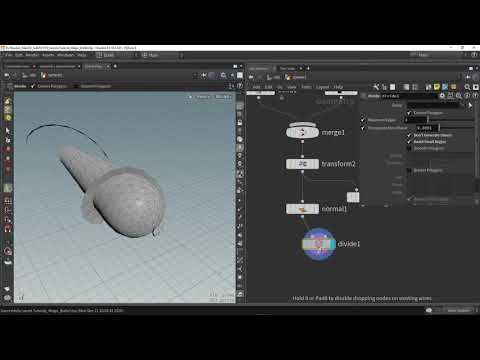Click the divide1 node name field

coord(409,96)
